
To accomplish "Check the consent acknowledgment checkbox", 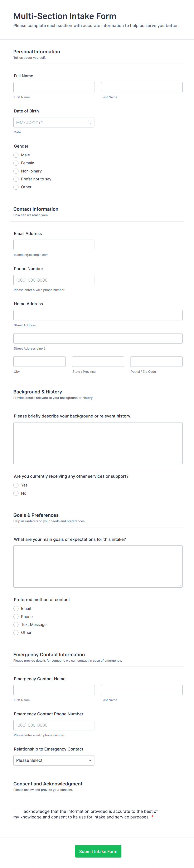I will [x=16, y=811].
